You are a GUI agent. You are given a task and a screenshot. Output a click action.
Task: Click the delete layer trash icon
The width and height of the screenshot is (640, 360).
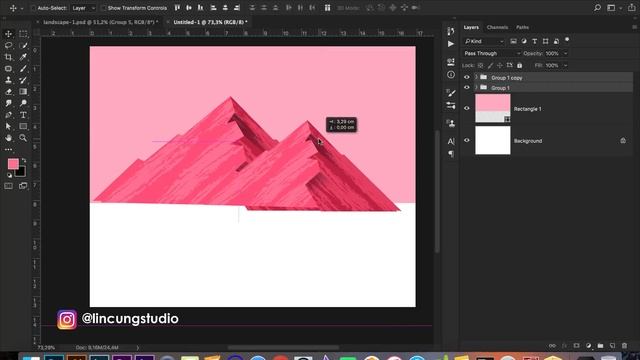[x=624, y=346]
